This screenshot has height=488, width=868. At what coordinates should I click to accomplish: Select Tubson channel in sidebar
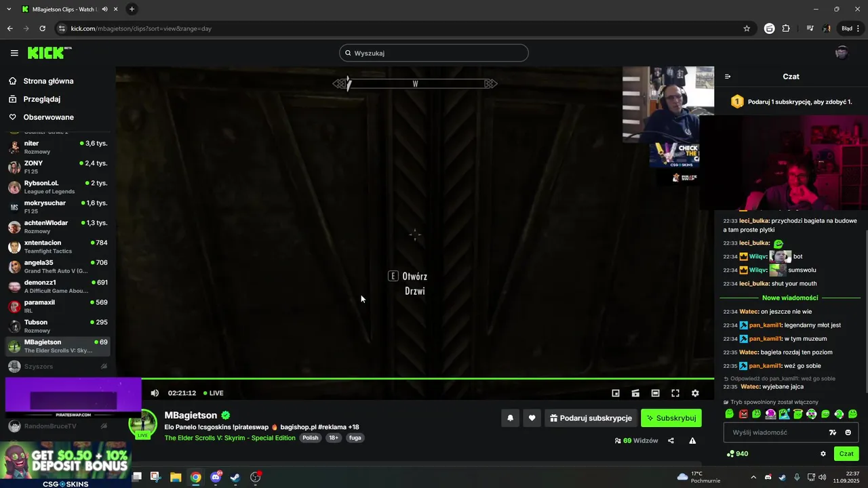pyautogui.click(x=57, y=326)
